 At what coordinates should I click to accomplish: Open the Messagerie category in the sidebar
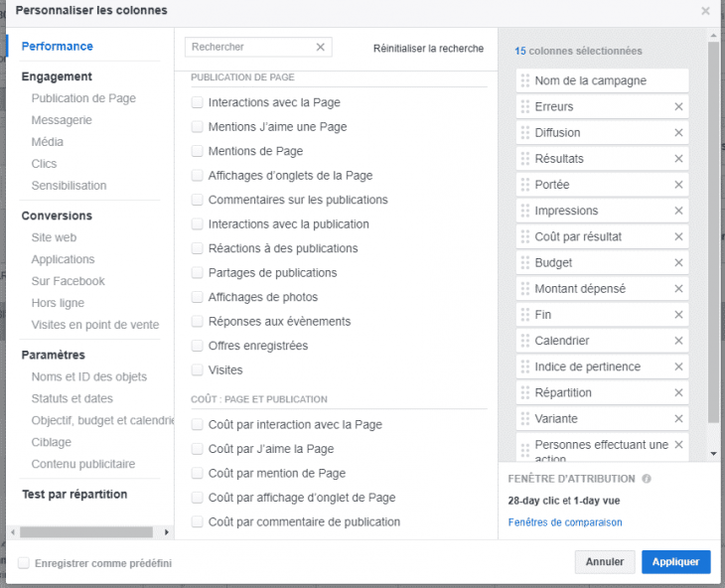coord(62,120)
